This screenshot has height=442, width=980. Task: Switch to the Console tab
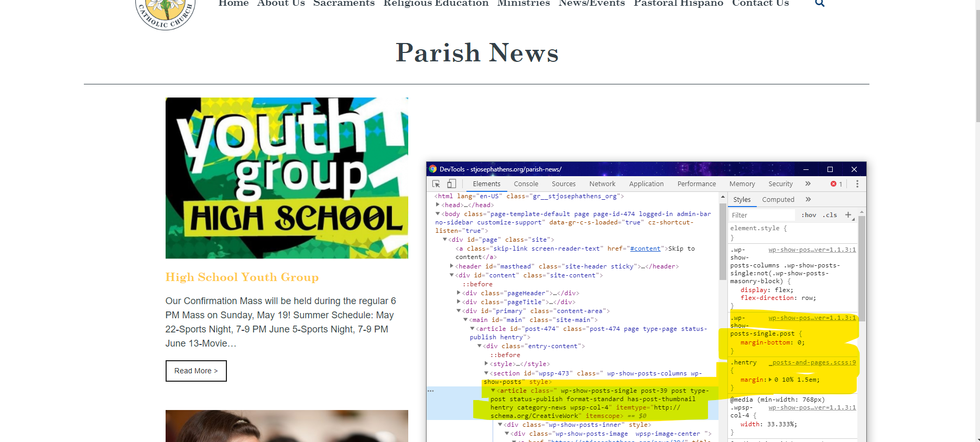coord(526,184)
